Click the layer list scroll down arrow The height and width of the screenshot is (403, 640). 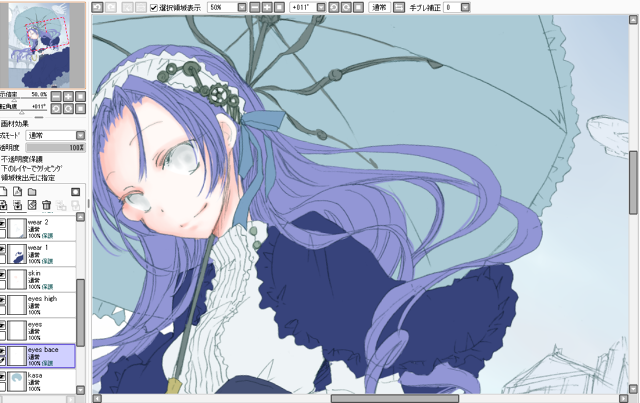pos(81,390)
